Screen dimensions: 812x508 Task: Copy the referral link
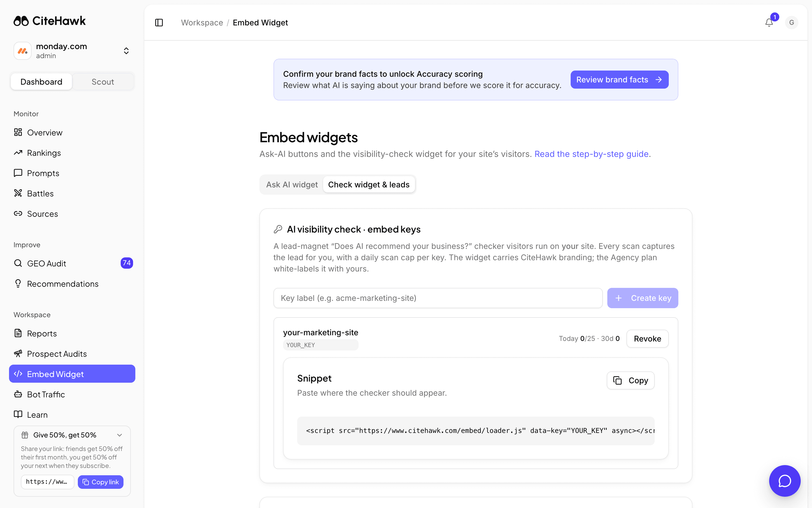101,482
